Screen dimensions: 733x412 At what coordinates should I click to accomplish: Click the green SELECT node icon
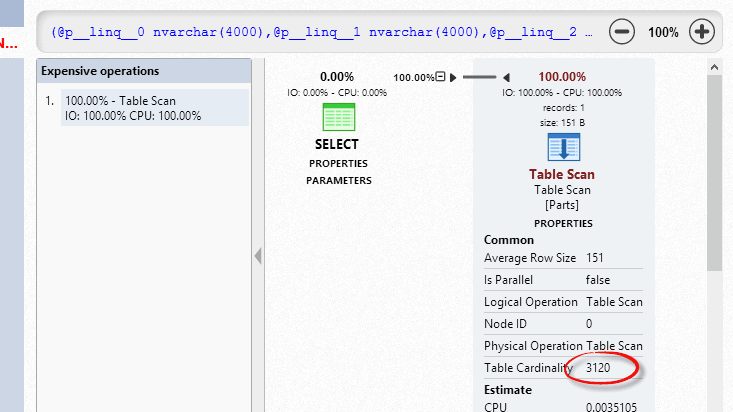(x=339, y=117)
